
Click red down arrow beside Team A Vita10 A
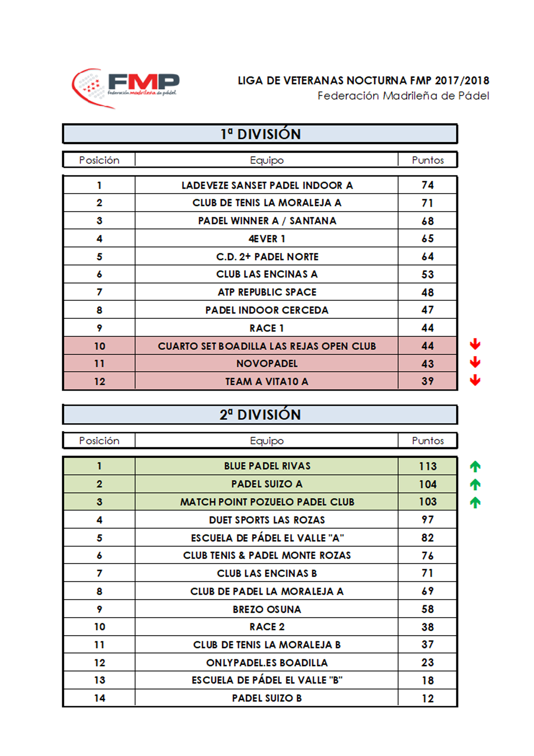(x=475, y=380)
